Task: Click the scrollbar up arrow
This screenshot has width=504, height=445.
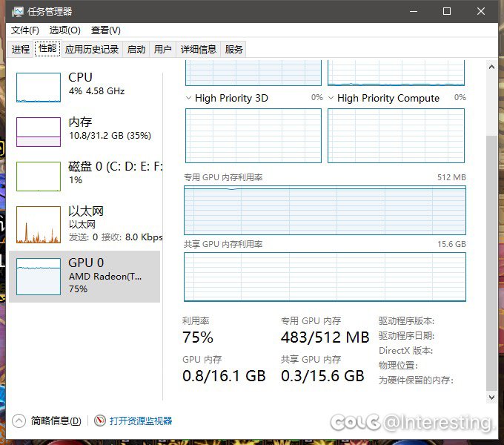Action: pos(491,67)
